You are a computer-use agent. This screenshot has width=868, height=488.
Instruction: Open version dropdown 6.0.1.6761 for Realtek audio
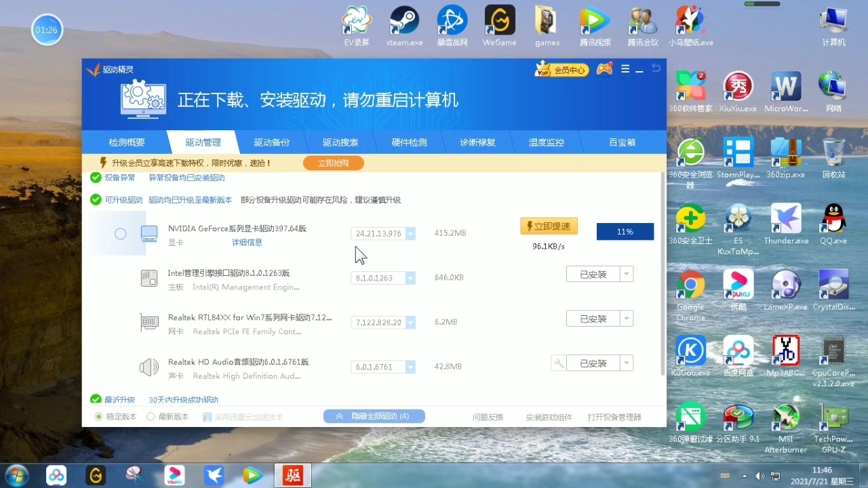(410, 367)
